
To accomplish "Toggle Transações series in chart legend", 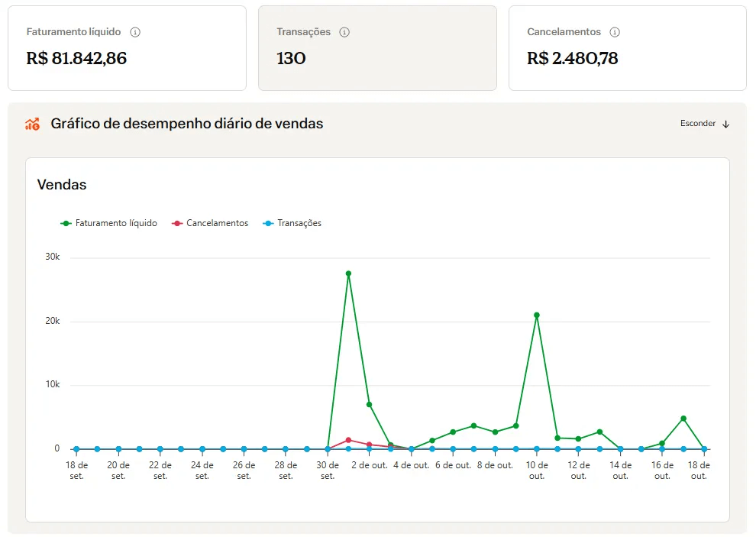I will click(x=299, y=223).
